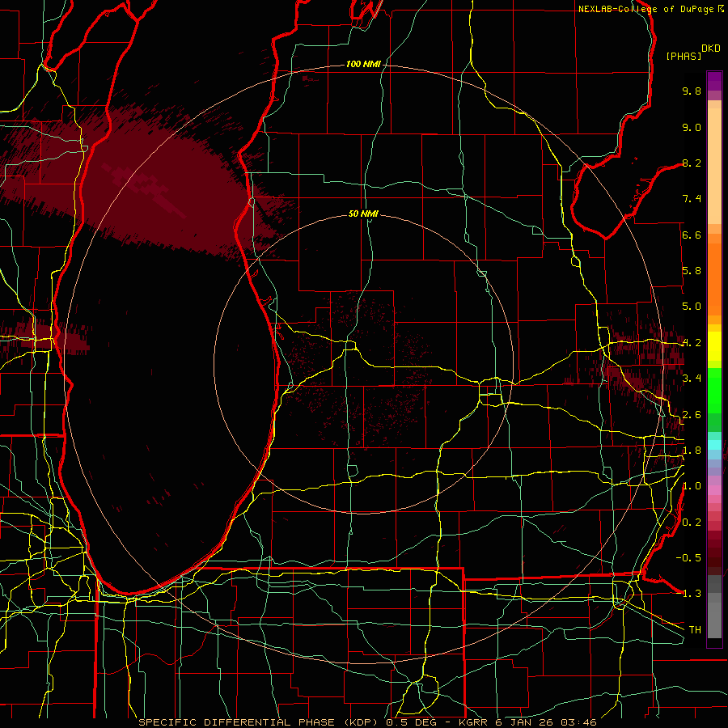Click the DKD label above the legend
This screenshot has height=728, width=728.
pyautogui.click(x=711, y=49)
